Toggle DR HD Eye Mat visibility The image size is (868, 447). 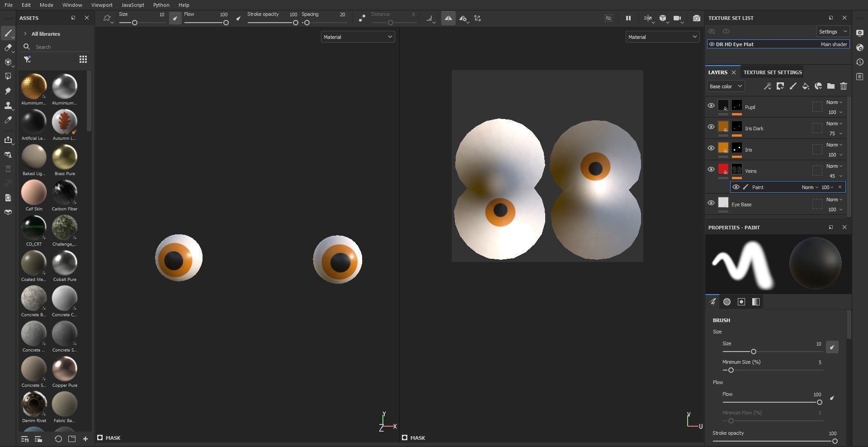(x=712, y=44)
